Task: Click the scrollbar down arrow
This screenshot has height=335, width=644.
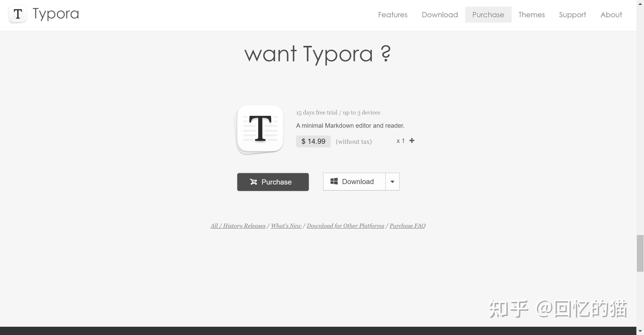Action: coord(640,331)
